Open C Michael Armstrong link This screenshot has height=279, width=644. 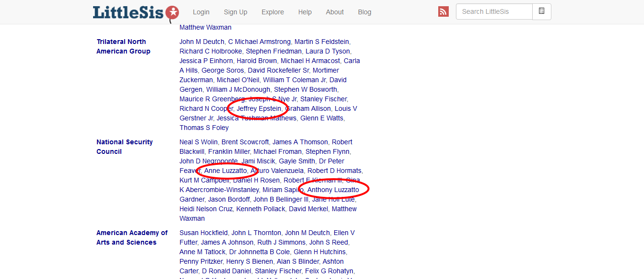click(259, 42)
